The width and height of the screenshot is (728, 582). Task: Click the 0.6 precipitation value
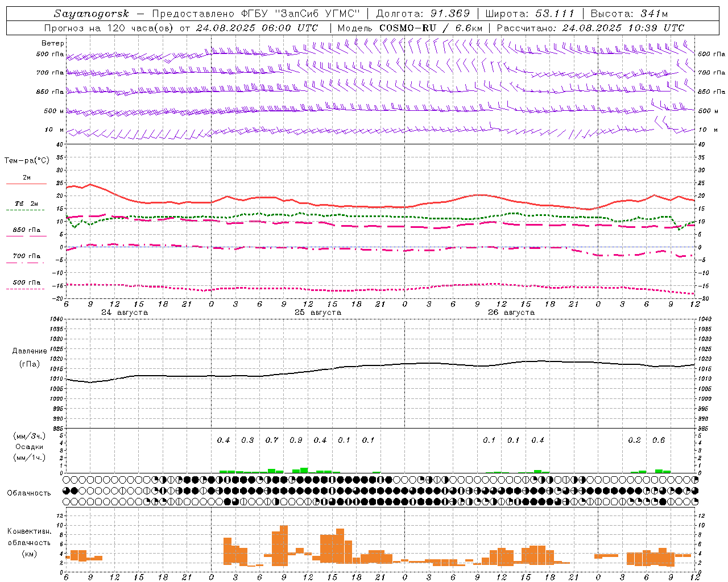click(659, 440)
